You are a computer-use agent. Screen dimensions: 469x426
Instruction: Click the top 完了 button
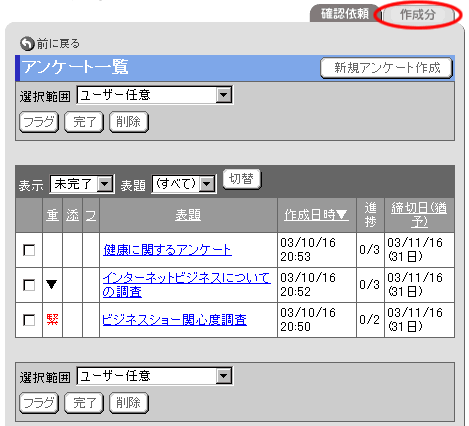84,122
